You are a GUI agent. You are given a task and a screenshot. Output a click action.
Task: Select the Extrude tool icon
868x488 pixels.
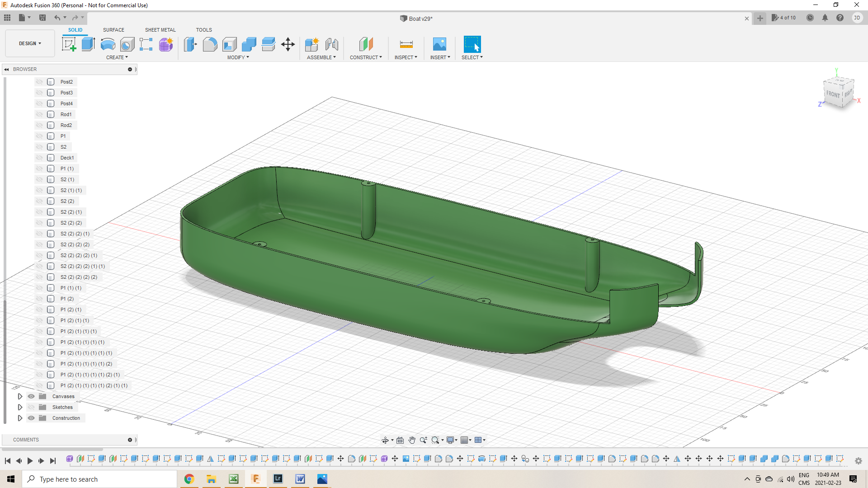pyautogui.click(x=88, y=44)
